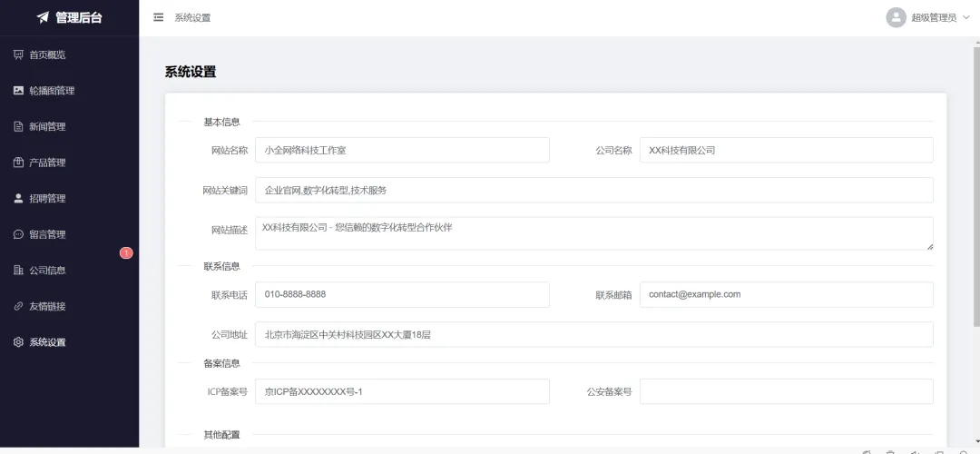This screenshot has height=454, width=980.
Task: Click the 系统设置 breadcrumb in the header
Action: [x=192, y=17]
